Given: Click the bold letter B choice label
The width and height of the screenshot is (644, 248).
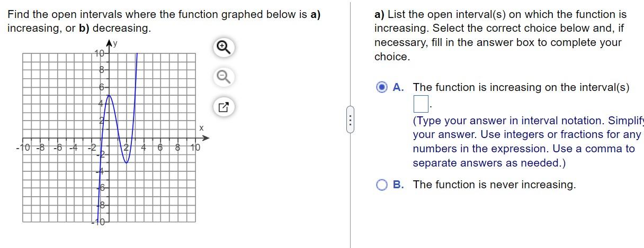Looking at the screenshot, I should tap(399, 185).
